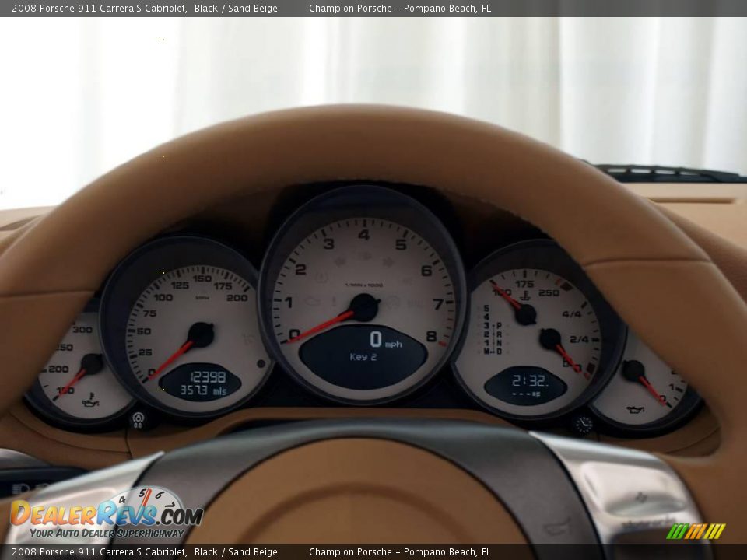Click the 175 mark on the speedometer

223,285
